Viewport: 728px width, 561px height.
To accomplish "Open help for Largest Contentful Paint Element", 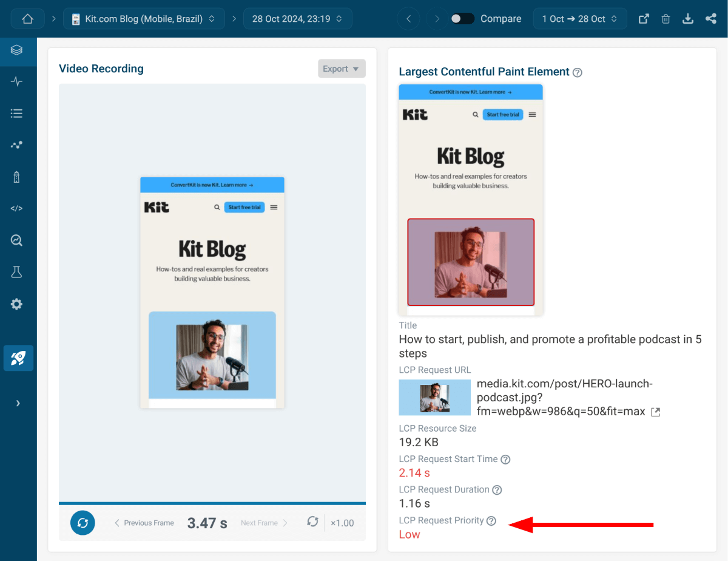I will click(578, 72).
